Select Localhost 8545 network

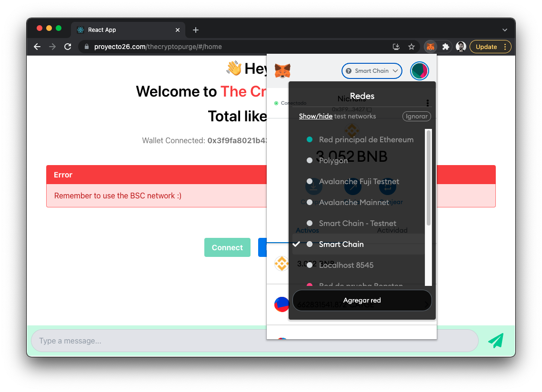coord(359,265)
